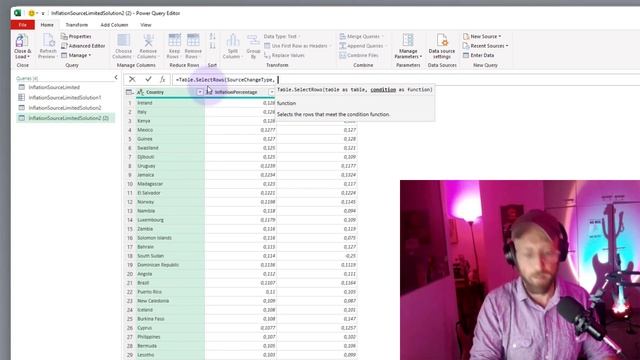Click Enter Data in New Query group
Viewport: 640px width, 360px height.
coord(478,55)
